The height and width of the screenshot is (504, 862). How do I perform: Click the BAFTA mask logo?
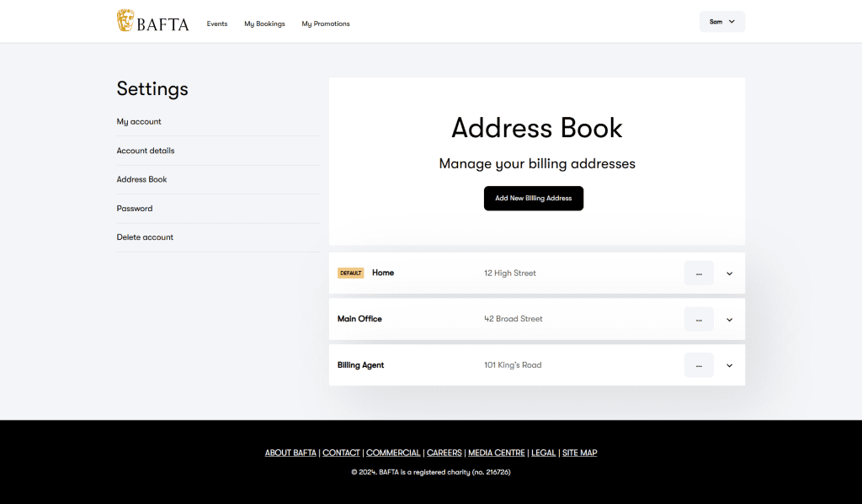tap(125, 20)
